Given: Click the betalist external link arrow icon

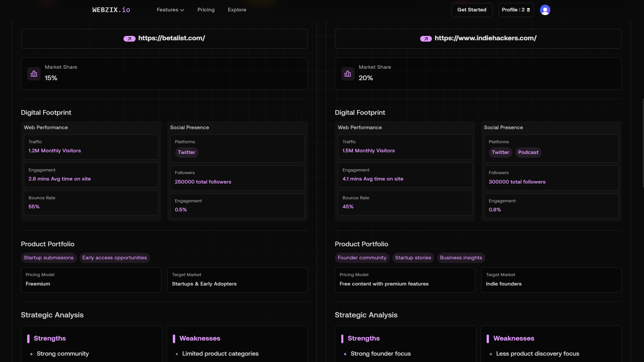Looking at the screenshot, I should click(x=129, y=39).
